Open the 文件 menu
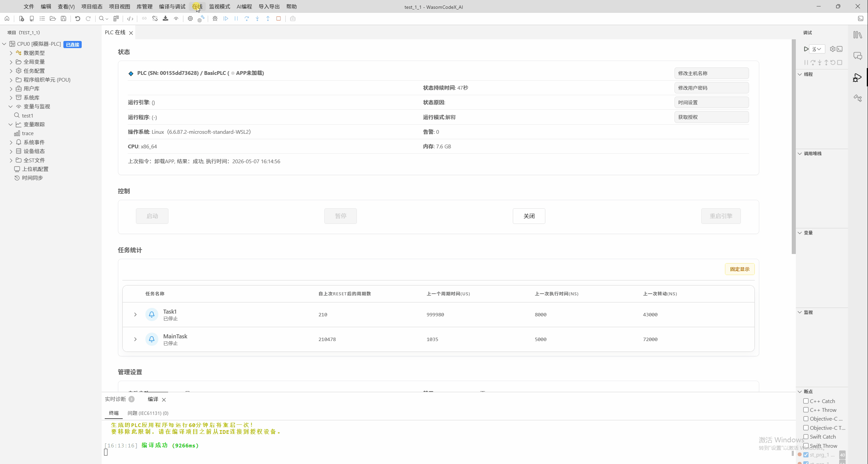 tap(29, 6)
